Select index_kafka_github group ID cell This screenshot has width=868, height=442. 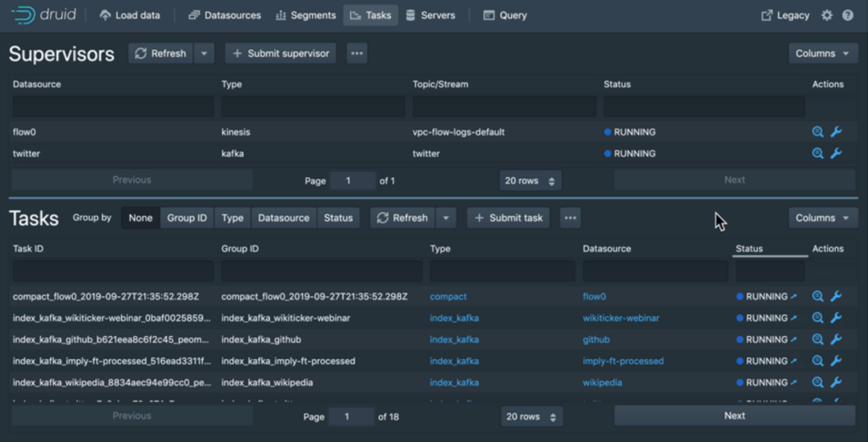pyautogui.click(x=261, y=339)
